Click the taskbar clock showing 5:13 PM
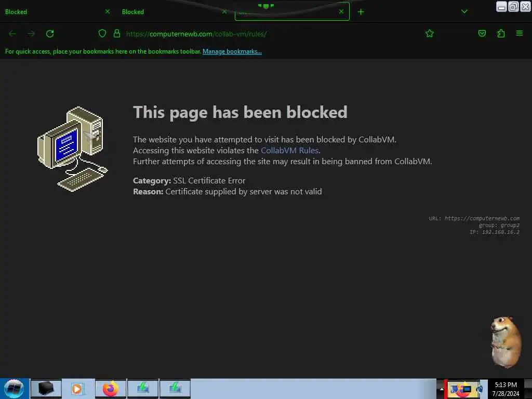532x399 pixels. point(506,389)
